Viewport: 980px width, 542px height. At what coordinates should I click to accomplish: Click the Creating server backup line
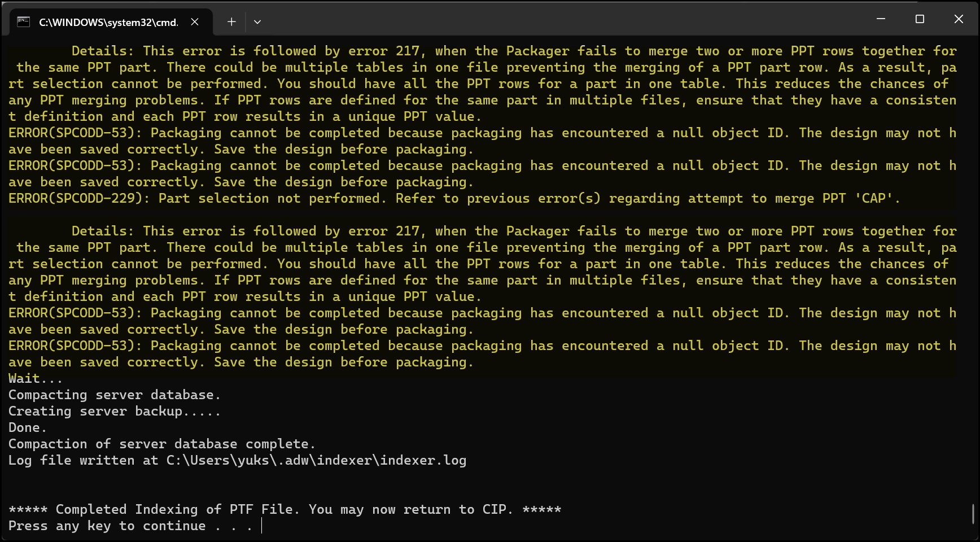pyautogui.click(x=113, y=411)
